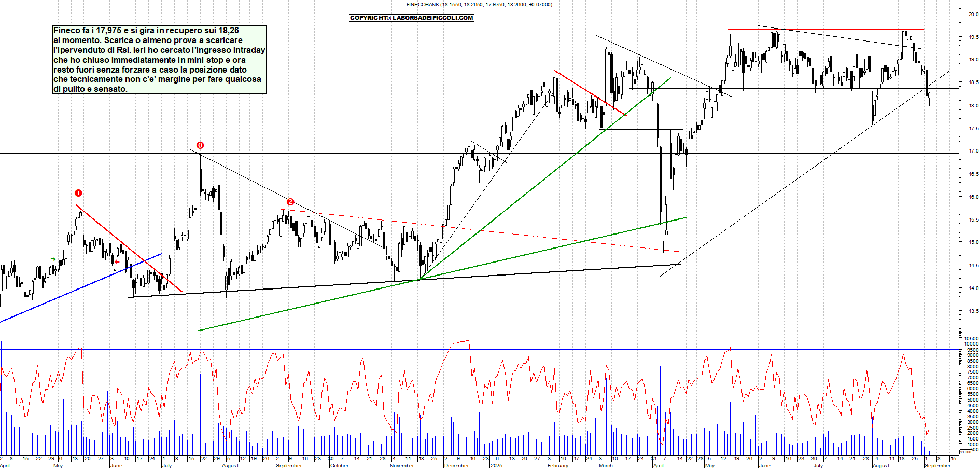Click the 16.5 price axis label
The width and height of the screenshot is (980, 468).
tap(973, 174)
